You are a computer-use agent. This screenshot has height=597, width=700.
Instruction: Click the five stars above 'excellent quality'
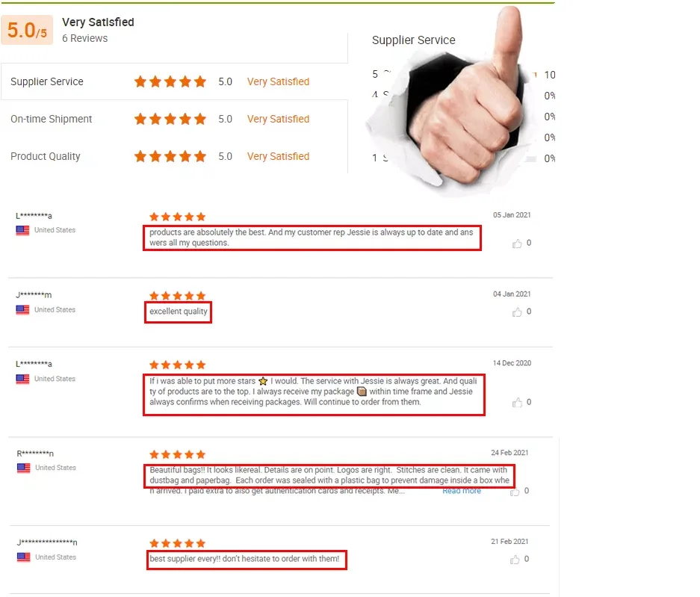tap(177, 296)
